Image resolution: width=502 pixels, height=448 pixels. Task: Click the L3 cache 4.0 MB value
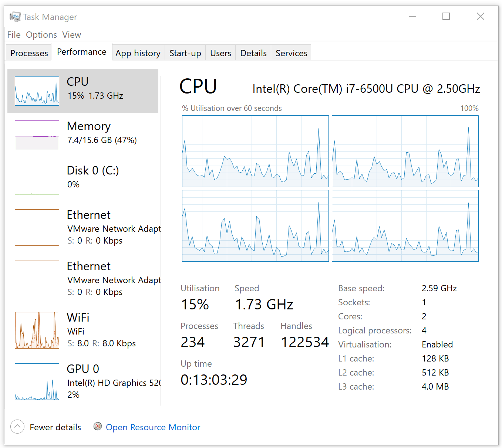pos(435,387)
